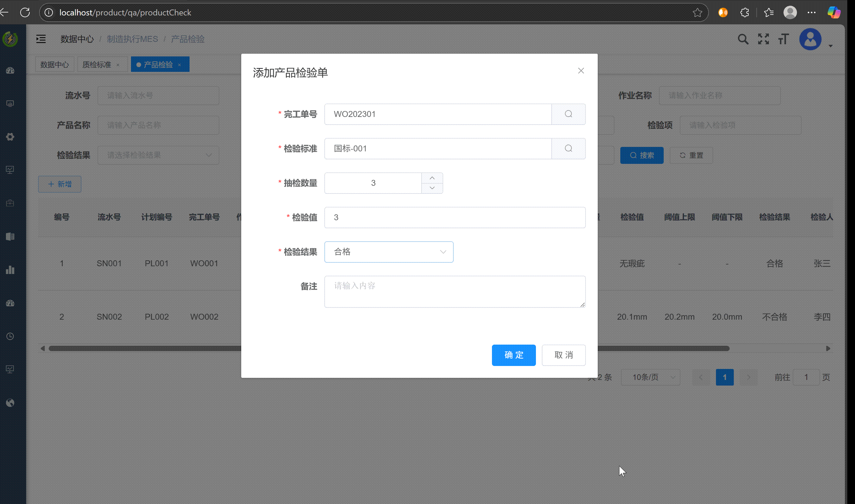Bookmark the page with the star icon
This screenshot has width=855, height=504.
[697, 12]
